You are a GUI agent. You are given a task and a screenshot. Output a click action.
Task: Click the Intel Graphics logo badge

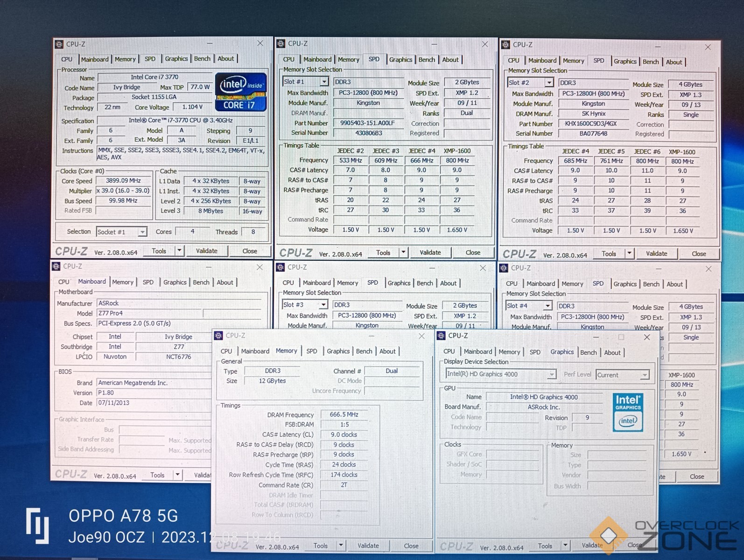tap(628, 412)
